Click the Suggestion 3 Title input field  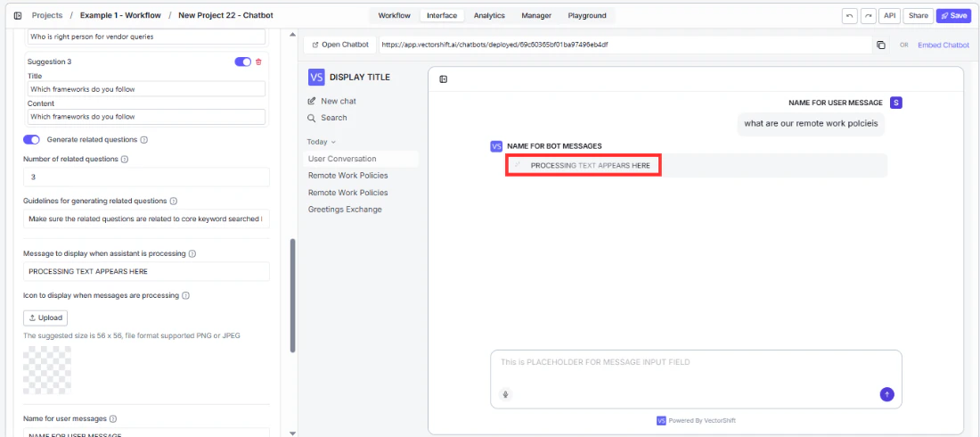pos(146,89)
